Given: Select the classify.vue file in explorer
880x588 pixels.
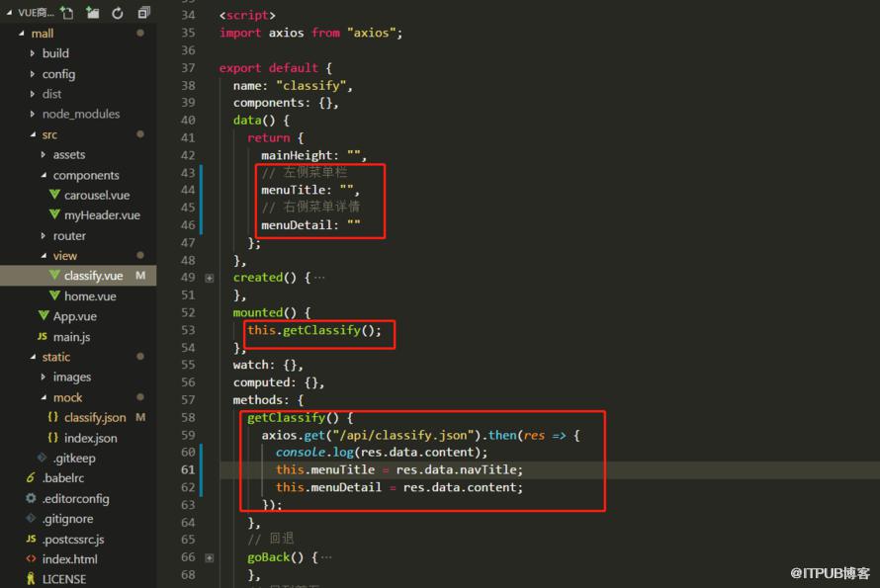Looking at the screenshot, I should coord(78,276).
